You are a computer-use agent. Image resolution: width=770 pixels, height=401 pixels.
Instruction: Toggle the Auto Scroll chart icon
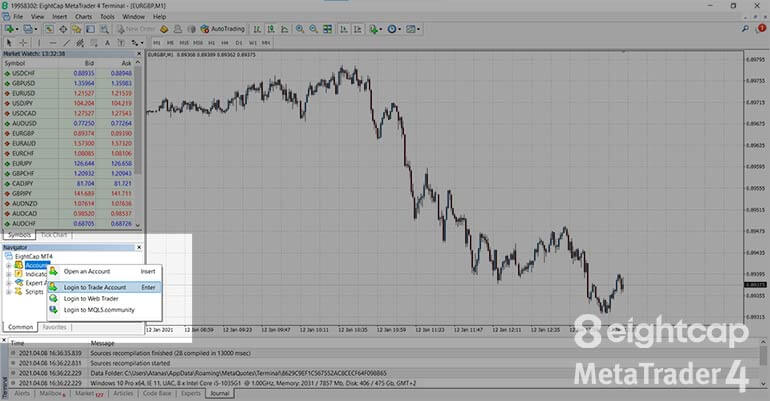click(344, 29)
